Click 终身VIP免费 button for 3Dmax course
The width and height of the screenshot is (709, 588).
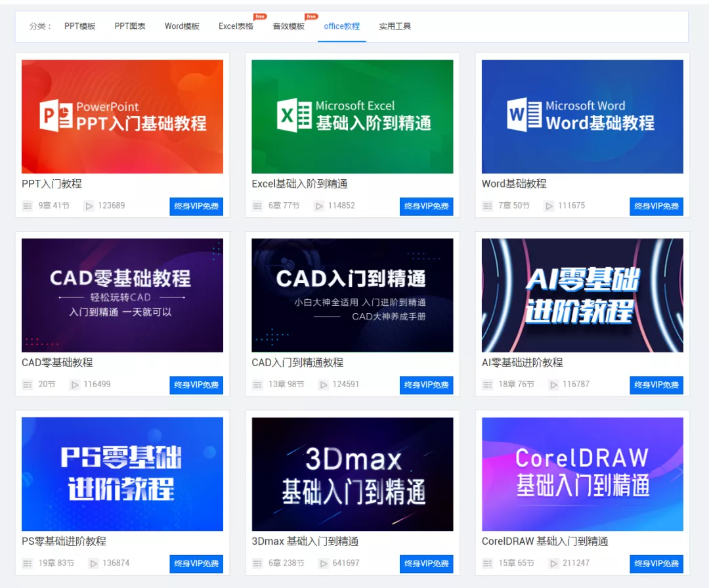(x=427, y=564)
